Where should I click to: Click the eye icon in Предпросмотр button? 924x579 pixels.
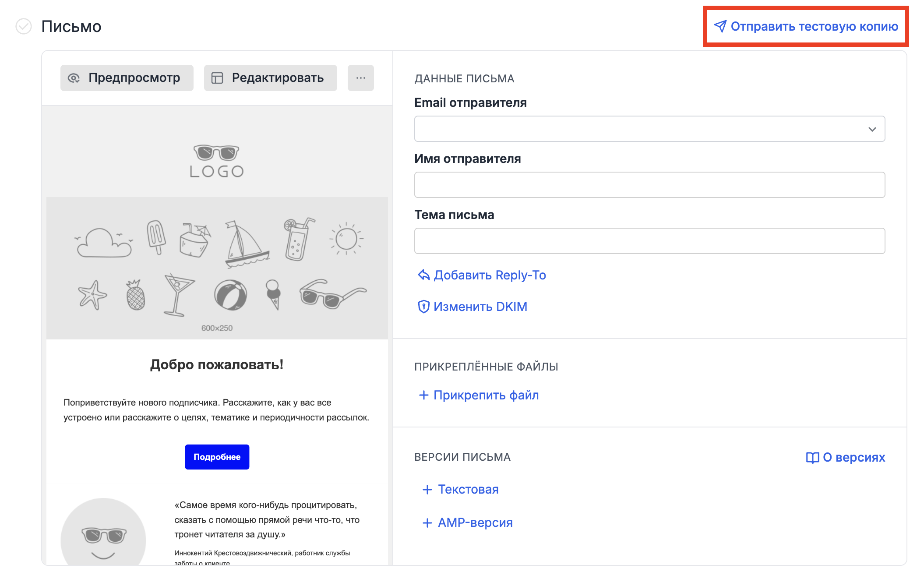74,78
